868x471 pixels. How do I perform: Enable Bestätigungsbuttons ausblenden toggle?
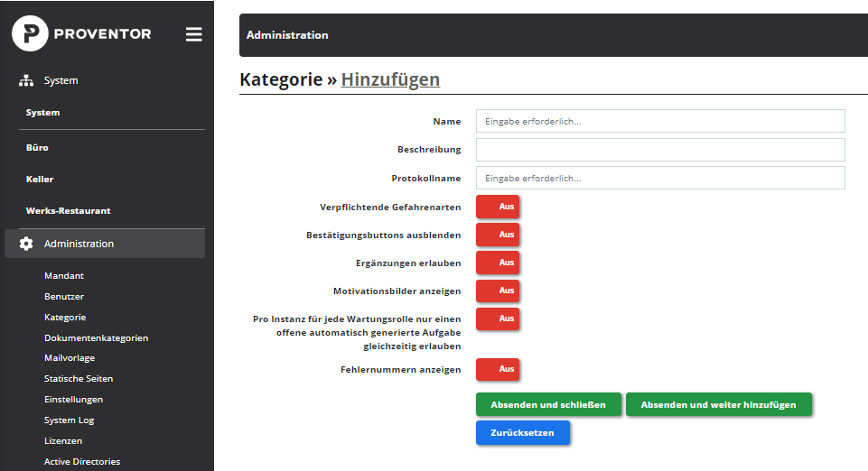click(x=498, y=235)
